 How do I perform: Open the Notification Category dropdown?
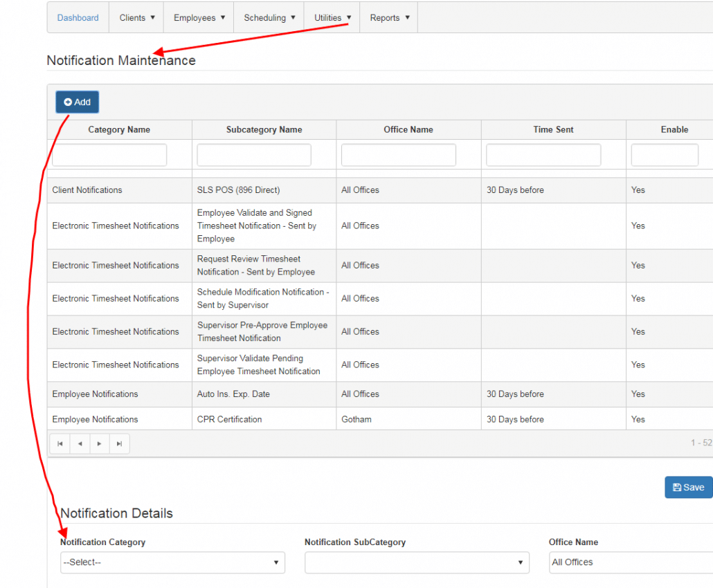172,562
